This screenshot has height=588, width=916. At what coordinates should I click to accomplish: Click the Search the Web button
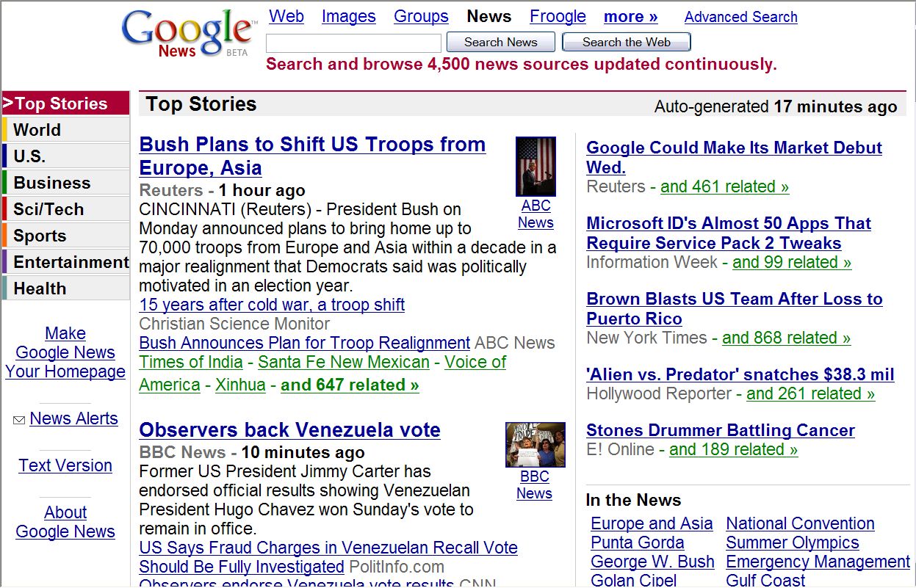(626, 43)
